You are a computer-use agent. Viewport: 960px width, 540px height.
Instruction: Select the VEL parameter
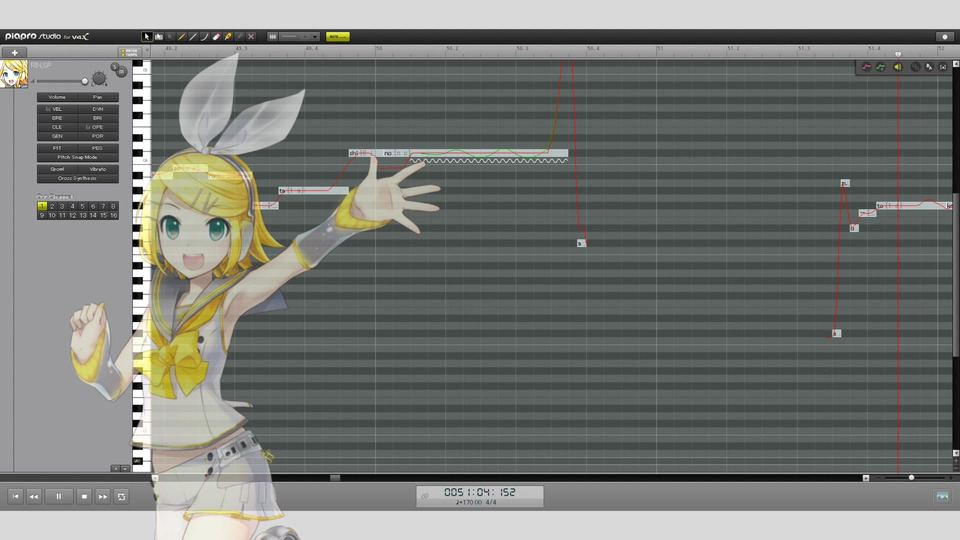57,109
